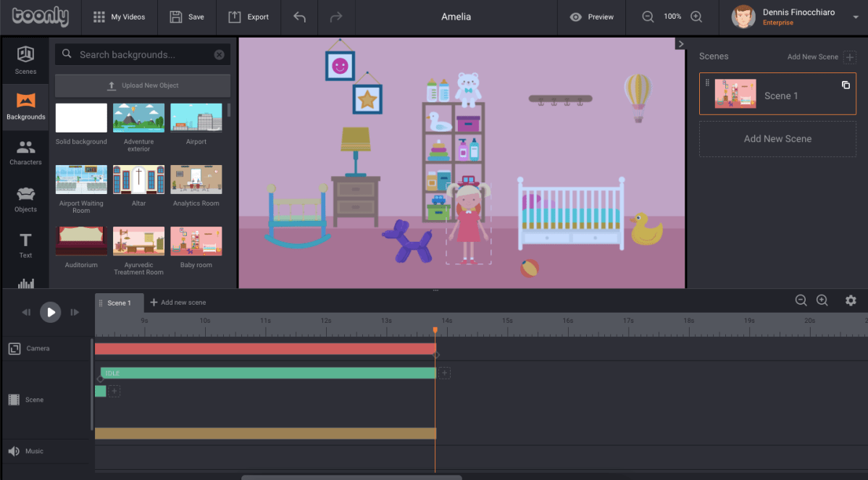This screenshot has height=480, width=868.
Task: Open the user account dropdown arrow
Action: (x=855, y=17)
